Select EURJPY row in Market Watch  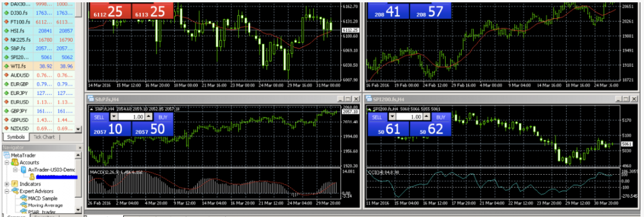(x=38, y=93)
